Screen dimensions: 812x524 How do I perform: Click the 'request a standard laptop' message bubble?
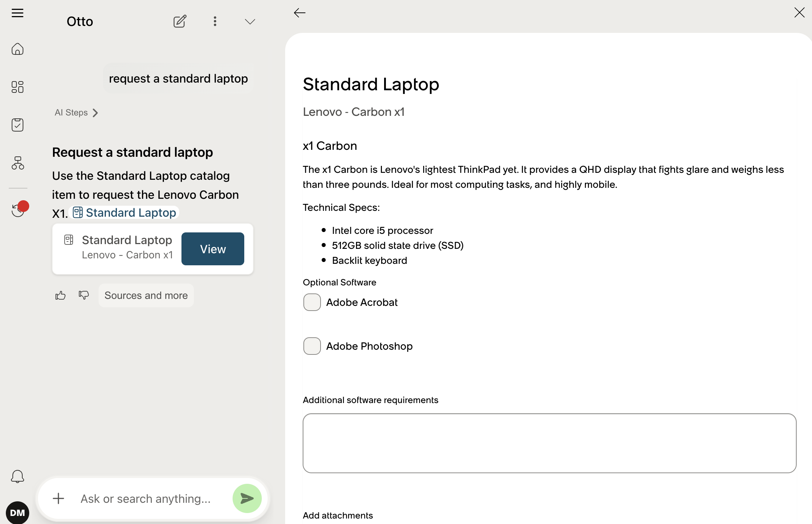click(178, 79)
